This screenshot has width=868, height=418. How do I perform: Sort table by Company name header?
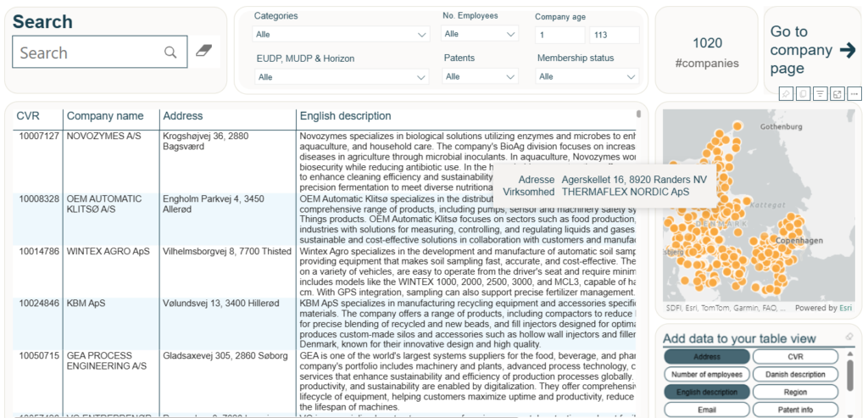pyautogui.click(x=105, y=116)
